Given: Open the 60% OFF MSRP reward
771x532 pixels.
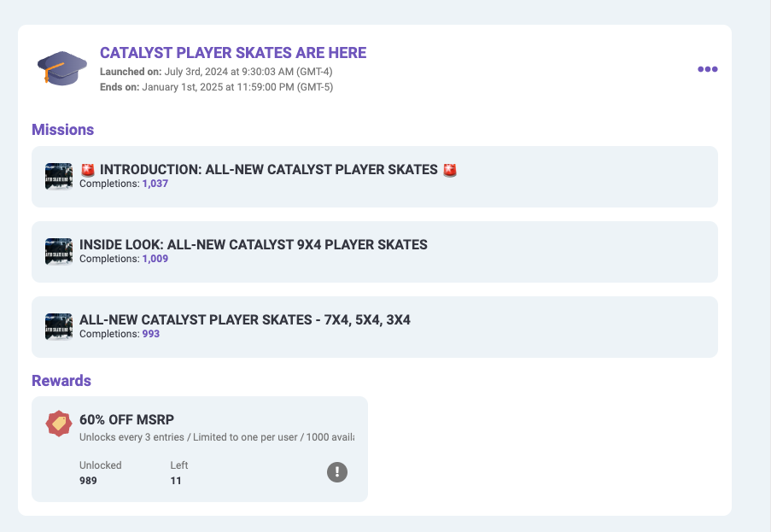Looking at the screenshot, I should [x=121, y=420].
